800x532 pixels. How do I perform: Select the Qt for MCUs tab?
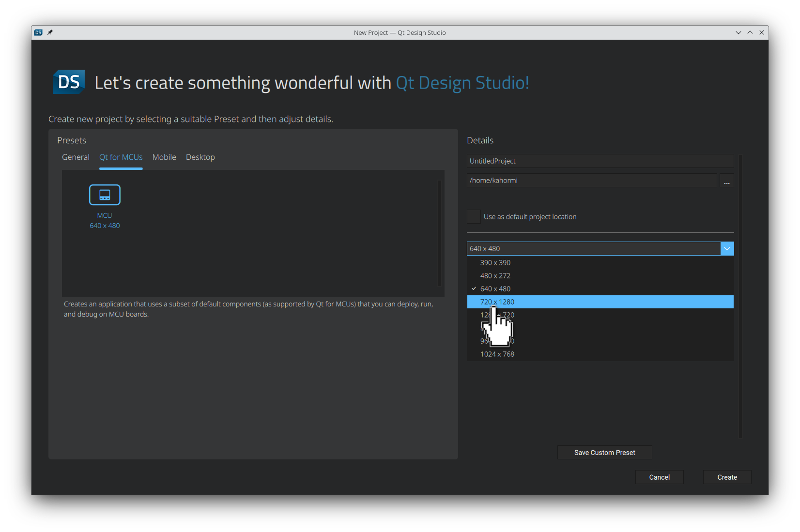pyautogui.click(x=121, y=157)
